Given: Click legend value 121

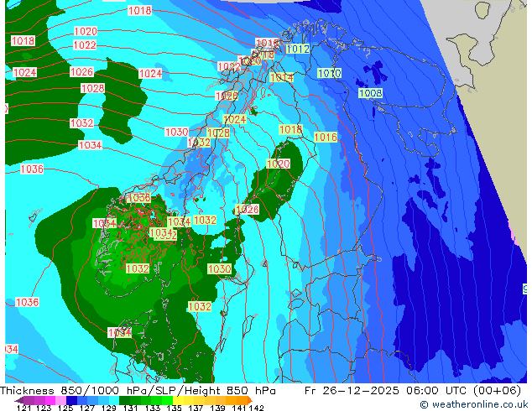Looking at the screenshot, I should click(23, 408).
